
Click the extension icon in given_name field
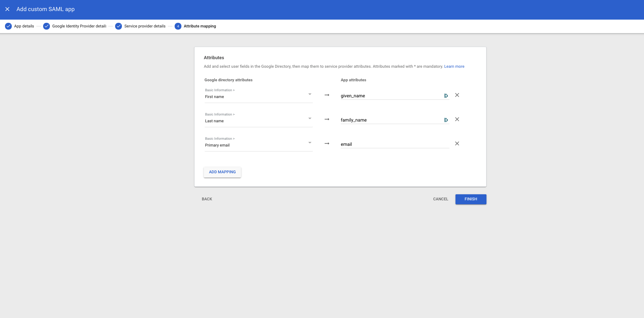click(446, 96)
